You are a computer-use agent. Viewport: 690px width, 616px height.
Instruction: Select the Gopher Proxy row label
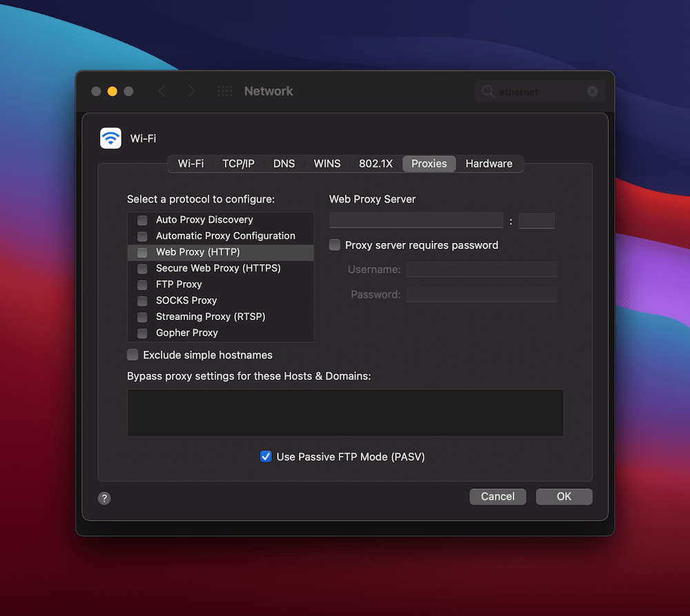[187, 332]
